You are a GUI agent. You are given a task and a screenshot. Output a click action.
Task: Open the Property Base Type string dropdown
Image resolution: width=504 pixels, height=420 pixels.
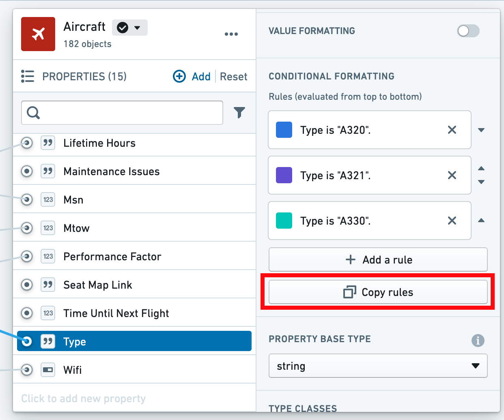tap(378, 366)
